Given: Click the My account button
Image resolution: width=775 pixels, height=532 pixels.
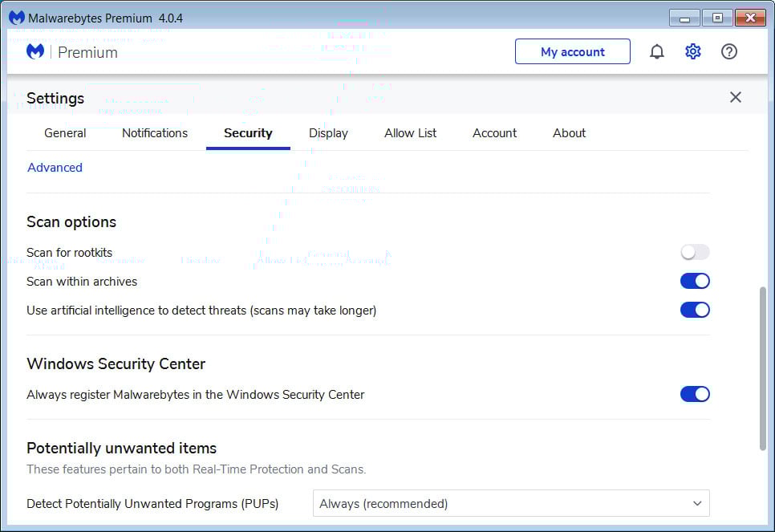Looking at the screenshot, I should (x=572, y=51).
